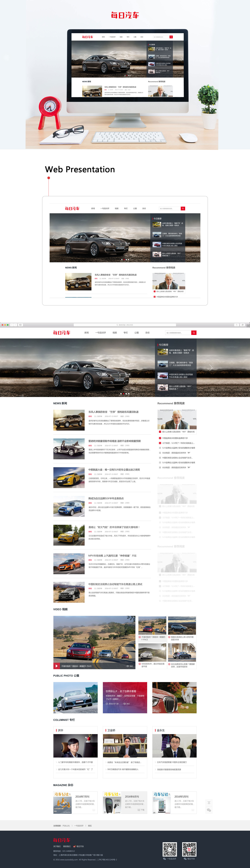Viewport: 250px width, 868px height.
Task: Click the friendly link 搜狐
Action: 90,826
